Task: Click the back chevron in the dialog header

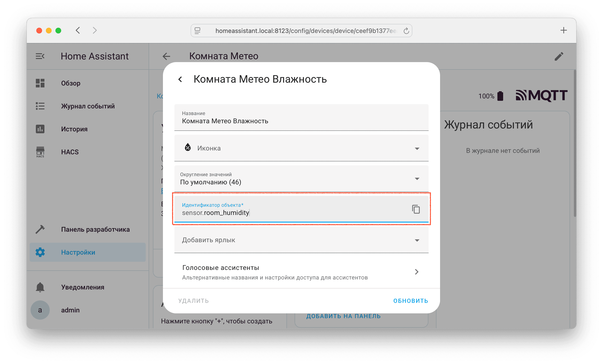Action: (x=180, y=79)
